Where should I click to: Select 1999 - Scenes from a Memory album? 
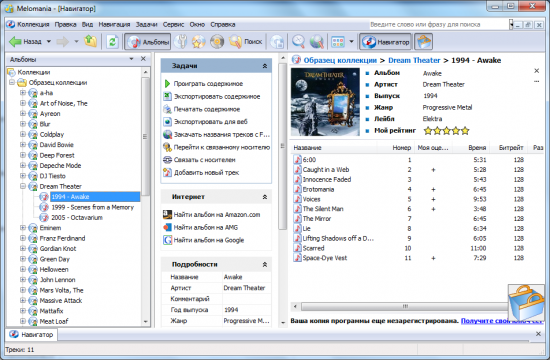(93, 207)
